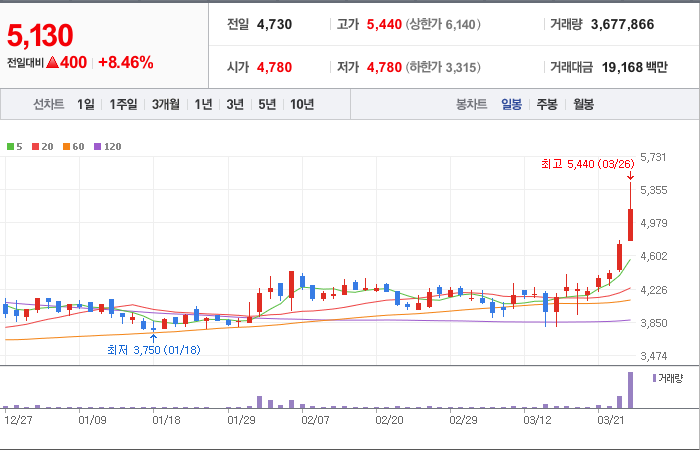Click the +8.46% change rate
This screenshot has height=450, width=700.
(x=126, y=62)
